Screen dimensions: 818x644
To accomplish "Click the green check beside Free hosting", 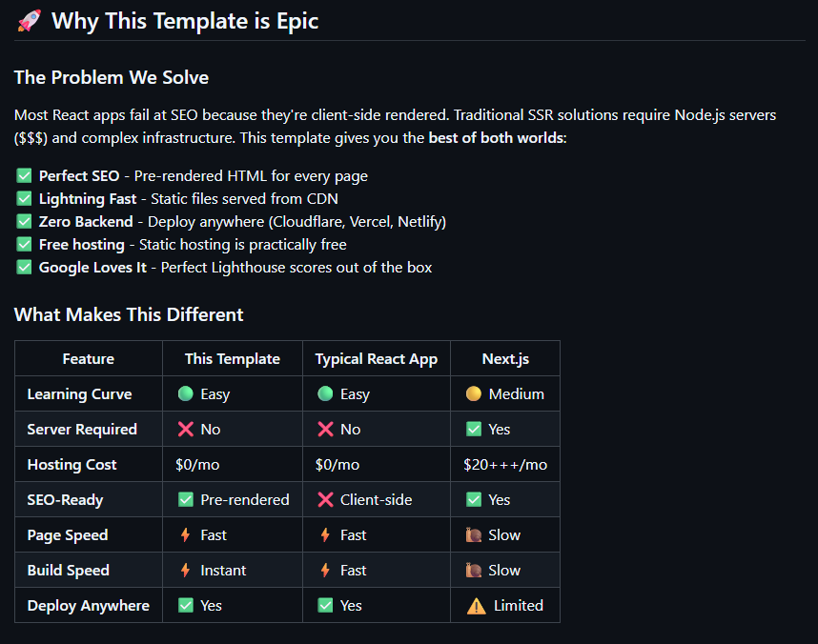I will [x=24, y=245].
